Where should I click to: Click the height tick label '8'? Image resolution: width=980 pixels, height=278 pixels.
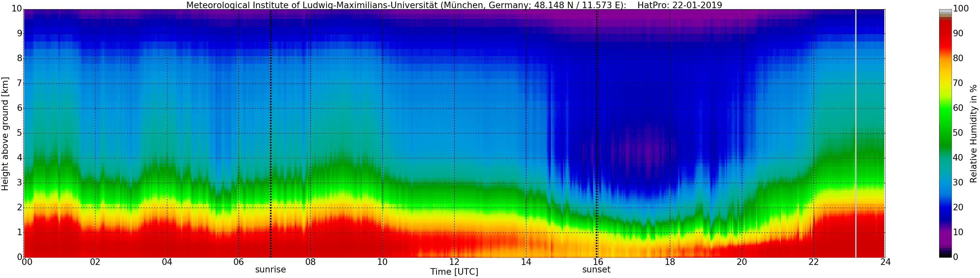[20, 59]
